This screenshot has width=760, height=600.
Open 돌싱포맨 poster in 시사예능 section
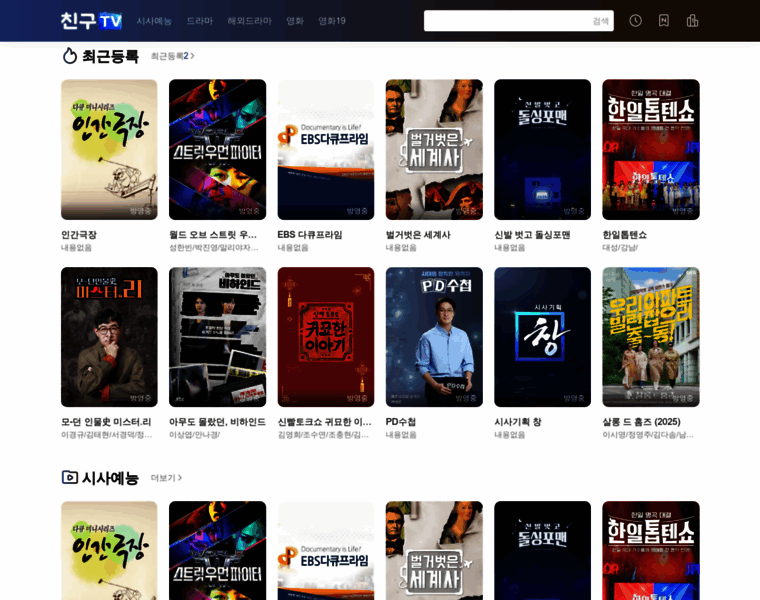[542, 551]
